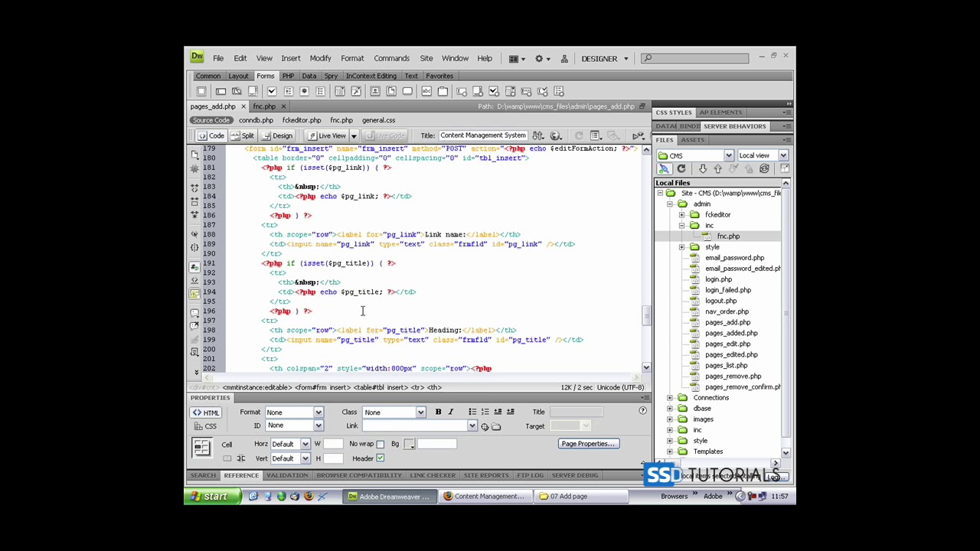Switch to Code view
980x551 pixels.
click(x=211, y=135)
